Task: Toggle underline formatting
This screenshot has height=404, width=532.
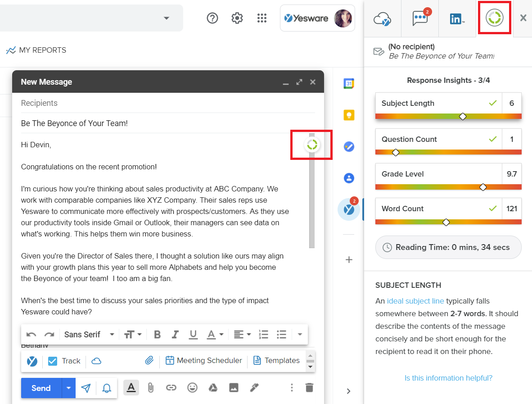Action: pyautogui.click(x=193, y=335)
